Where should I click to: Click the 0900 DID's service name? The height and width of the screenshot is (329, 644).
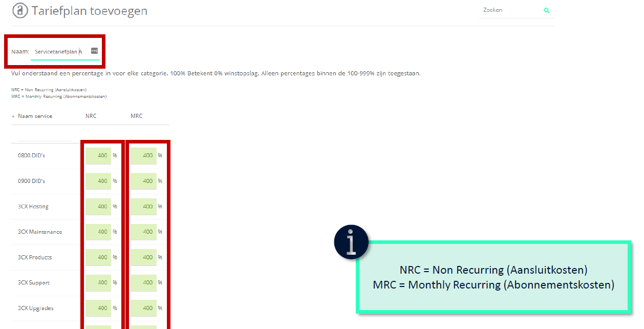(31, 181)
